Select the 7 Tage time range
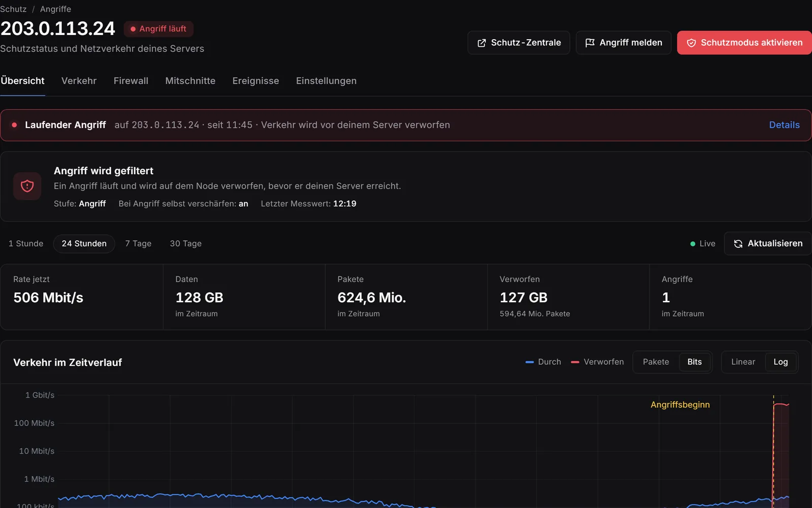This screenshot has width=812, height=508. (x=139, y=244)
